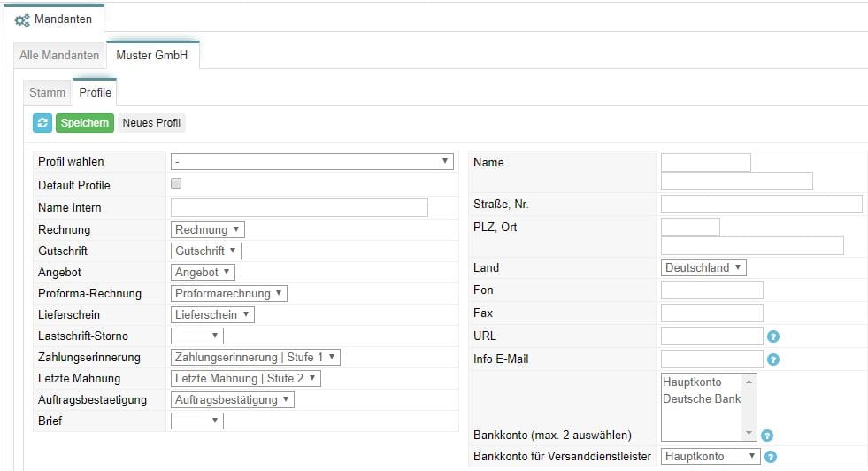Open the empty Lastschrift-Storno dropdown

[x=197, y=336]
